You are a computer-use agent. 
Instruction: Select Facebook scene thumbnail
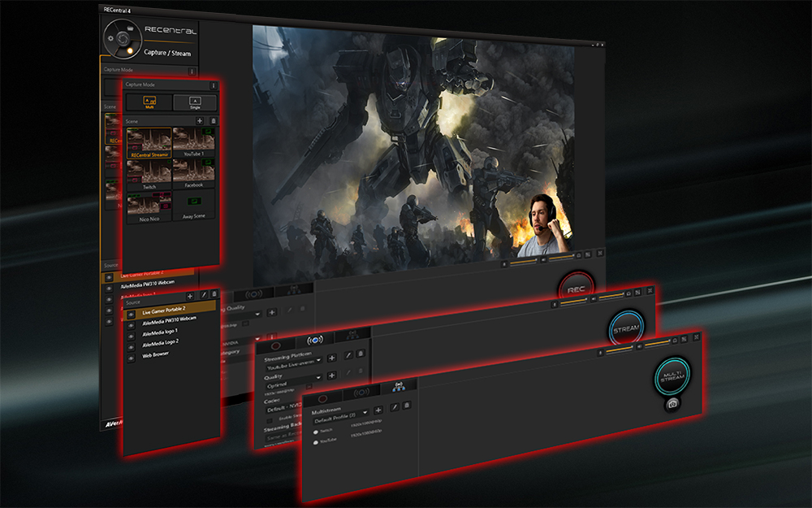(194, 174)
